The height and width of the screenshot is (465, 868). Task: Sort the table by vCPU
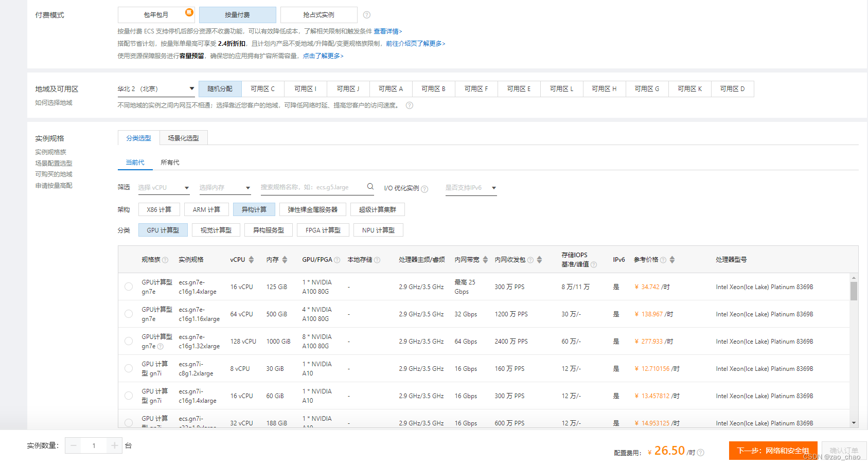point(251,260)
